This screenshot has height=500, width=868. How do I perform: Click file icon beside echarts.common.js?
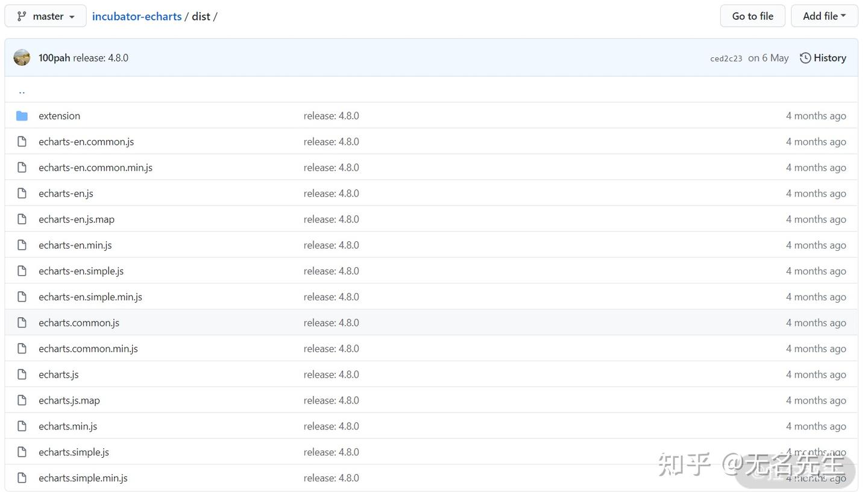pos(22,323)
